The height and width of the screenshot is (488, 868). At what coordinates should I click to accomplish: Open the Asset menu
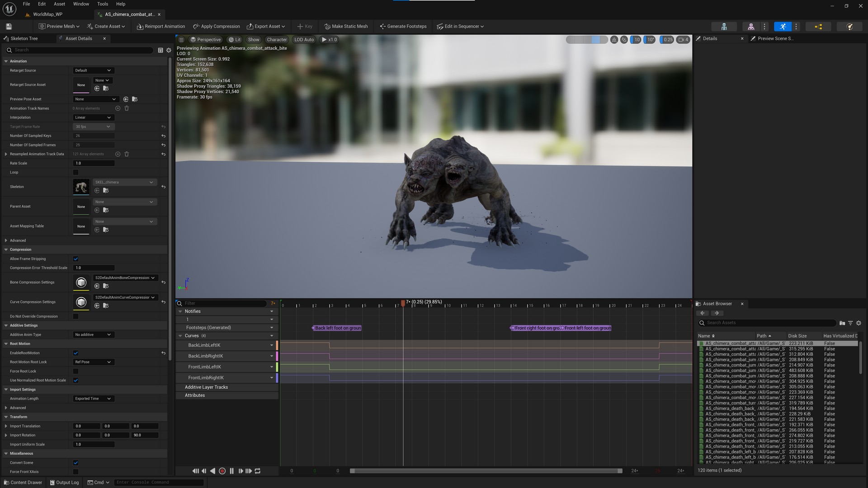tap(59, 4)
